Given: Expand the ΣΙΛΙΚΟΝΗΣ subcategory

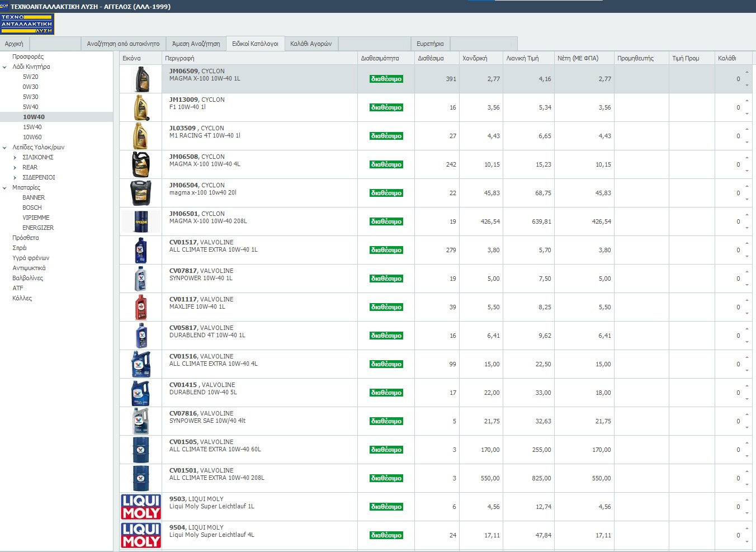Looking at the screenshot, I should pyautogui.click(x=15, y=158).
